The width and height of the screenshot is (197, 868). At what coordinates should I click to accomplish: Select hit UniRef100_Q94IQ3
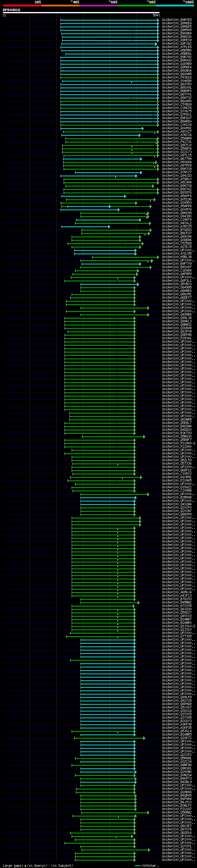(x=177, y=176)
